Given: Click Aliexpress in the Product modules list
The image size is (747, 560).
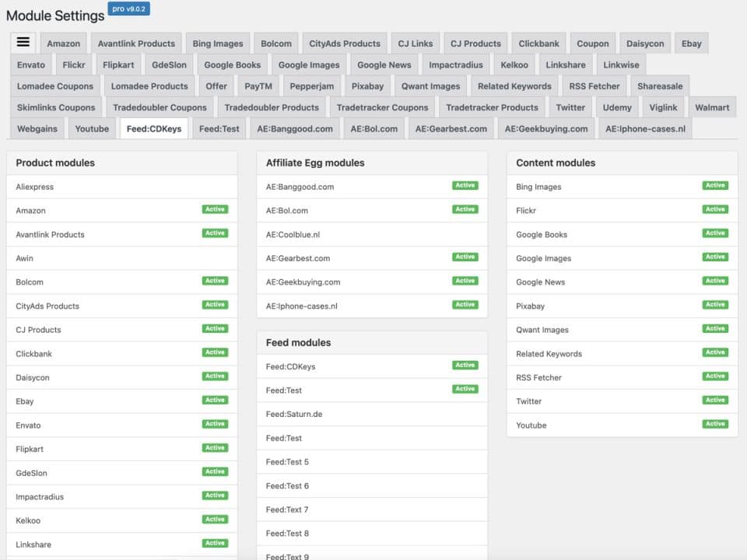Looking at the screenshot, I should pos(122,187).
